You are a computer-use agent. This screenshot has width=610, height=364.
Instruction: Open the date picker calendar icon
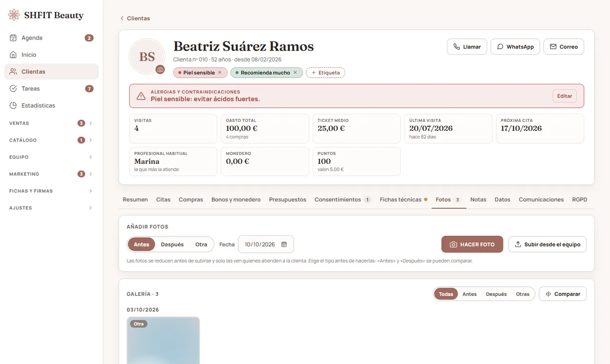click(x=284, y=244)
